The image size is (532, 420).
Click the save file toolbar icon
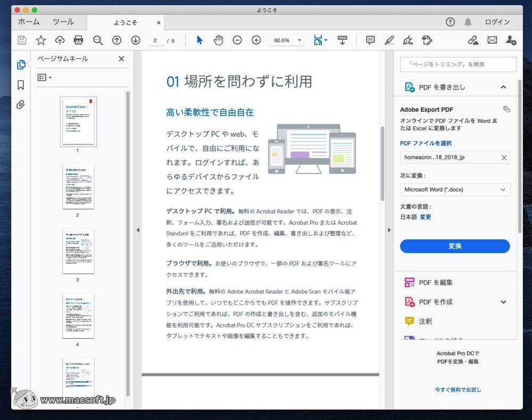pos(22,40)
